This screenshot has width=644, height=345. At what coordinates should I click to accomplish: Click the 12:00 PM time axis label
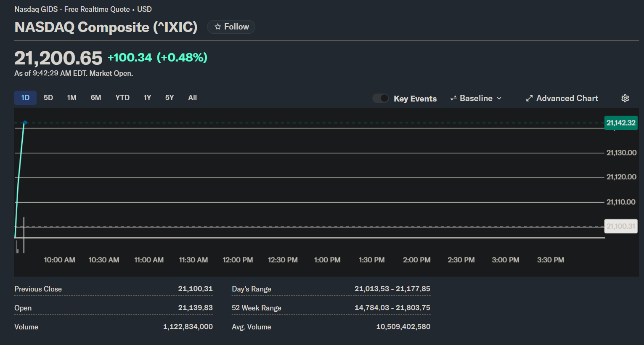238,260
